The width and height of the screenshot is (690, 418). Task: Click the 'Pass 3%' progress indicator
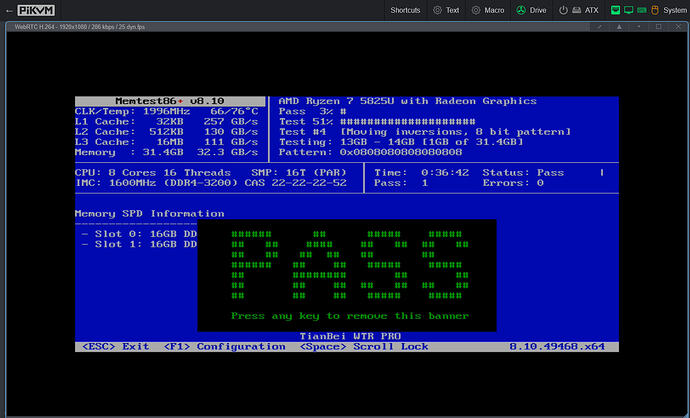(312, 111)
